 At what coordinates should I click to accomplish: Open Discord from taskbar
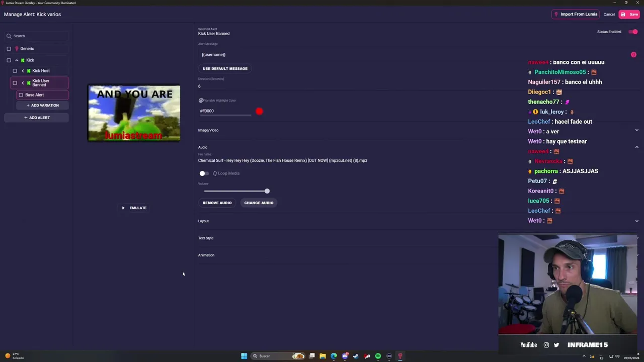pos(345,356)
